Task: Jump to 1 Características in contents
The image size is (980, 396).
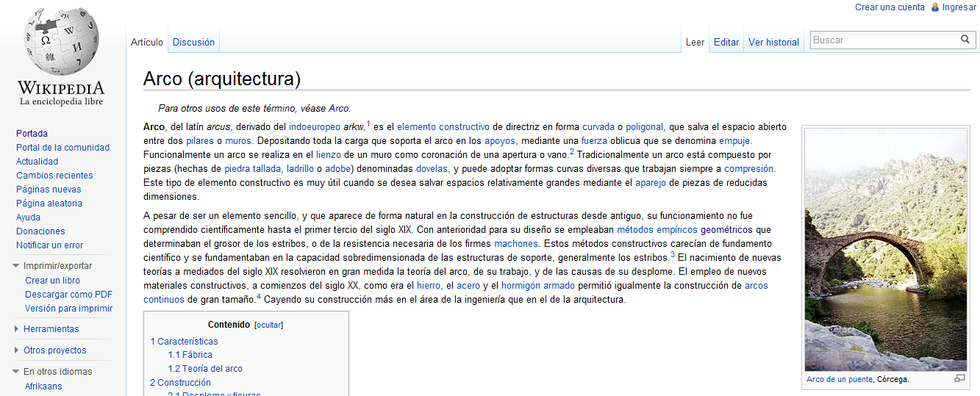Action: 185,342
